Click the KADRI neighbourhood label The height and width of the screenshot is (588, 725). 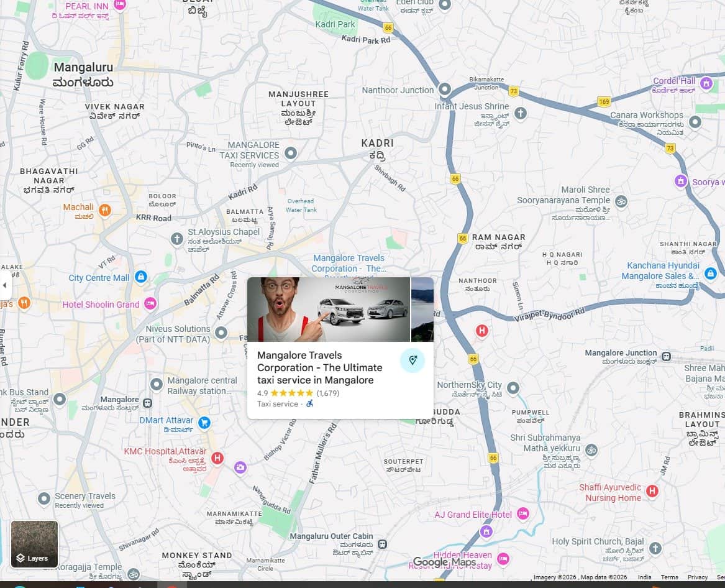point(377,143)
